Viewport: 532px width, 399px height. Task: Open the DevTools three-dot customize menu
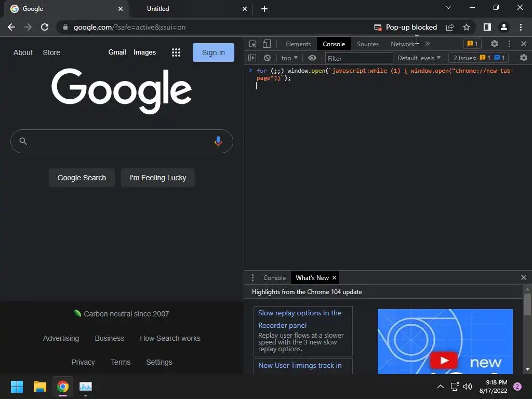coord(509,44)
